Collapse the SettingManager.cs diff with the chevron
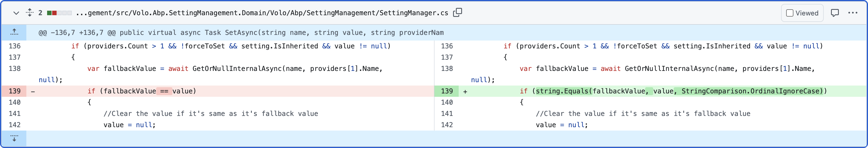Screen dimensions: 868x148 (x=16, y=13)
